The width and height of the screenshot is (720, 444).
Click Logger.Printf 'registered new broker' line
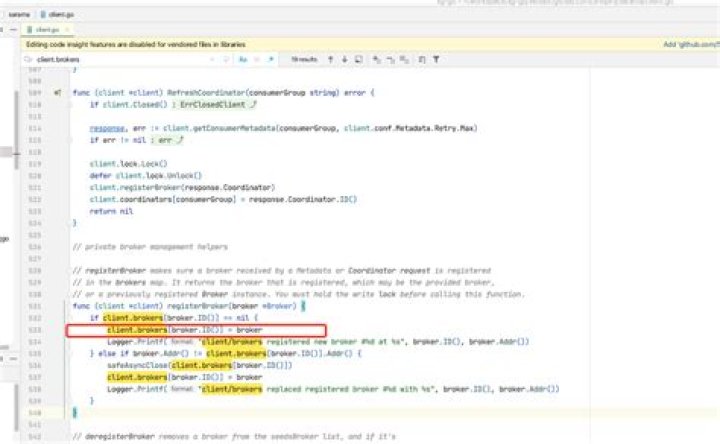click(318, 342)
